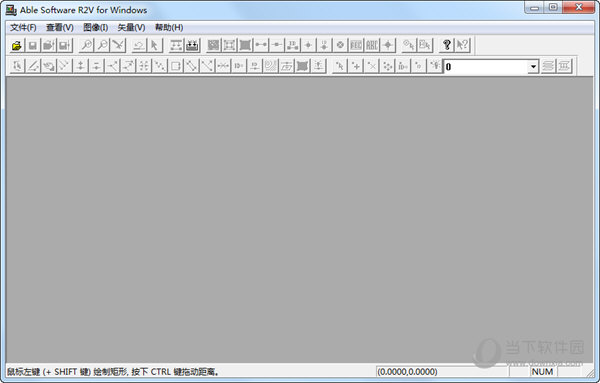600x383 pixels.
Task: Open the 图像(I) menu
Action: point(96,28)
